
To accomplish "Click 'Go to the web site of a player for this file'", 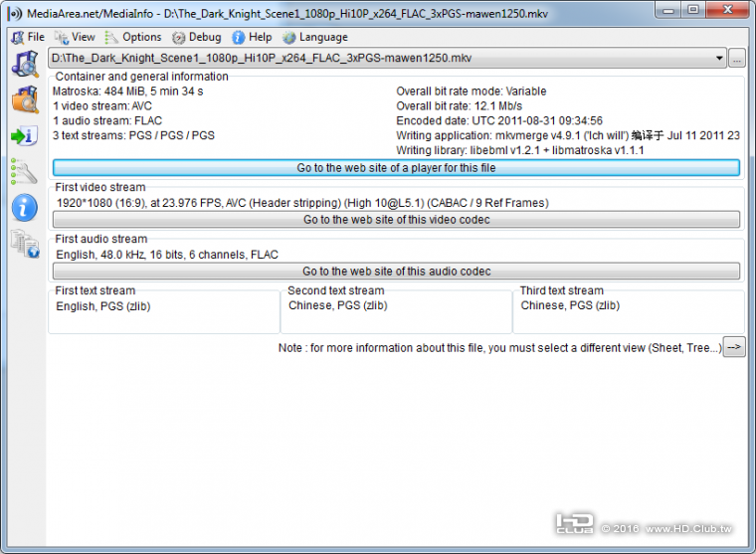I will 396,168.
